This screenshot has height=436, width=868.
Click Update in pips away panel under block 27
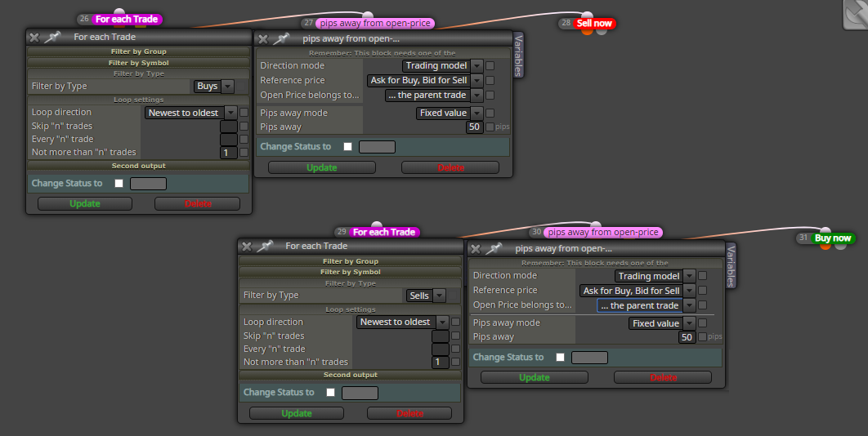[x=322, y=167]
